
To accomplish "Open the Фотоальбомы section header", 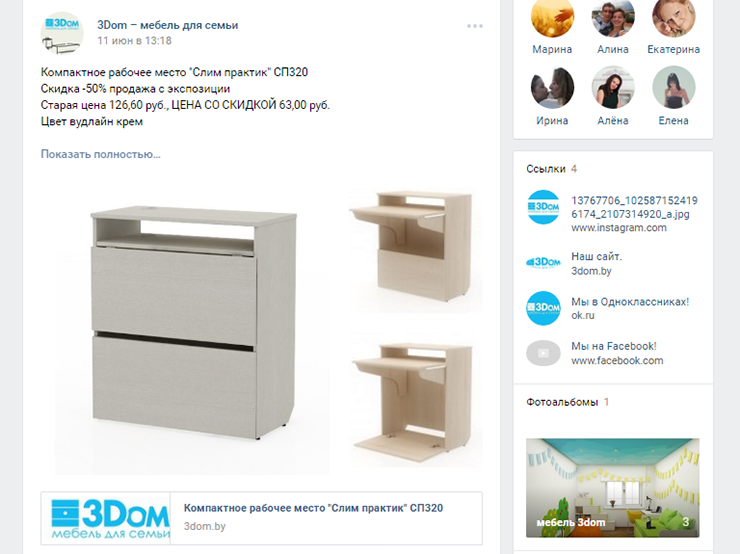I will (x=562, y=402).
